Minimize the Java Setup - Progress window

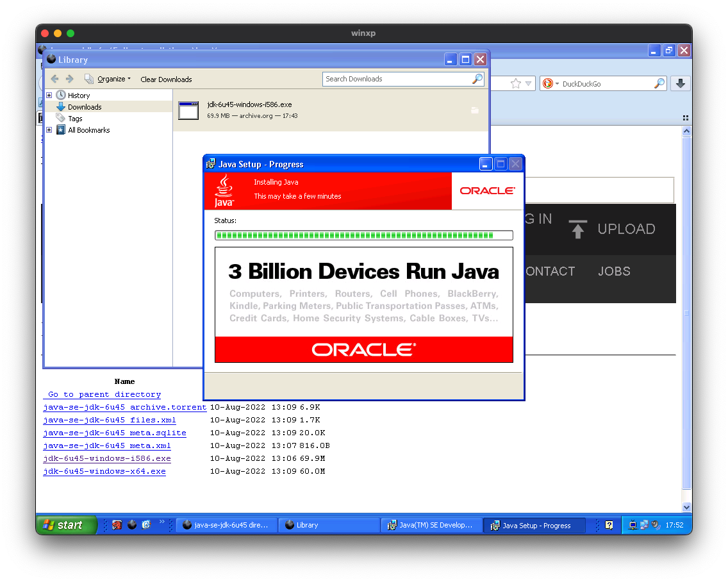pyautogui.click(x=486, y=164)
